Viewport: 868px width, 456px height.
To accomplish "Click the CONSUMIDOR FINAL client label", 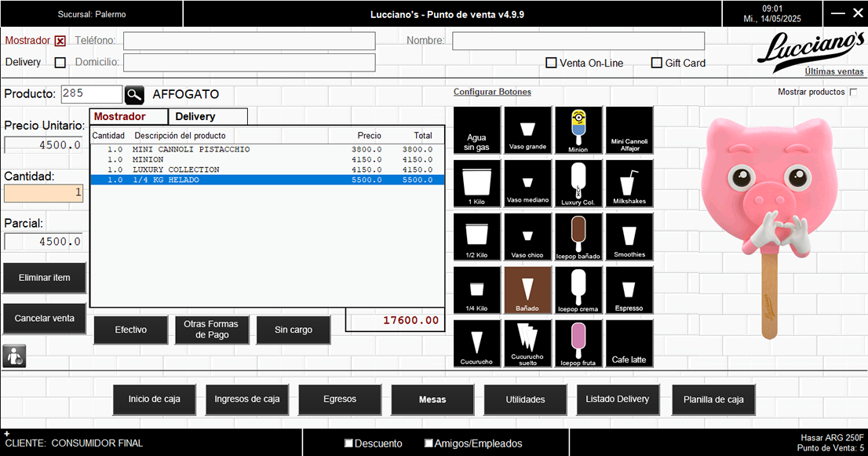I will pos(97,443).
